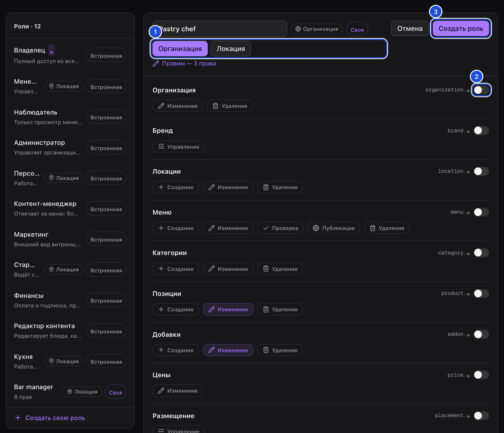Deselect Изменение under Добавки section
Viewport: 504px width, 433px height.
228,350
